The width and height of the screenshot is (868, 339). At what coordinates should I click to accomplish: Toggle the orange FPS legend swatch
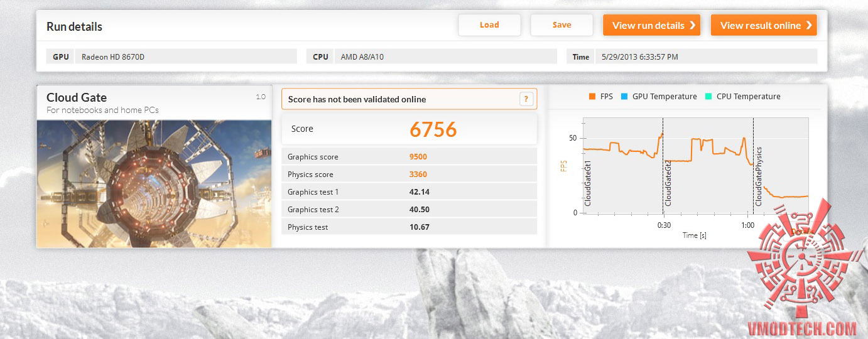coord(592,97)
